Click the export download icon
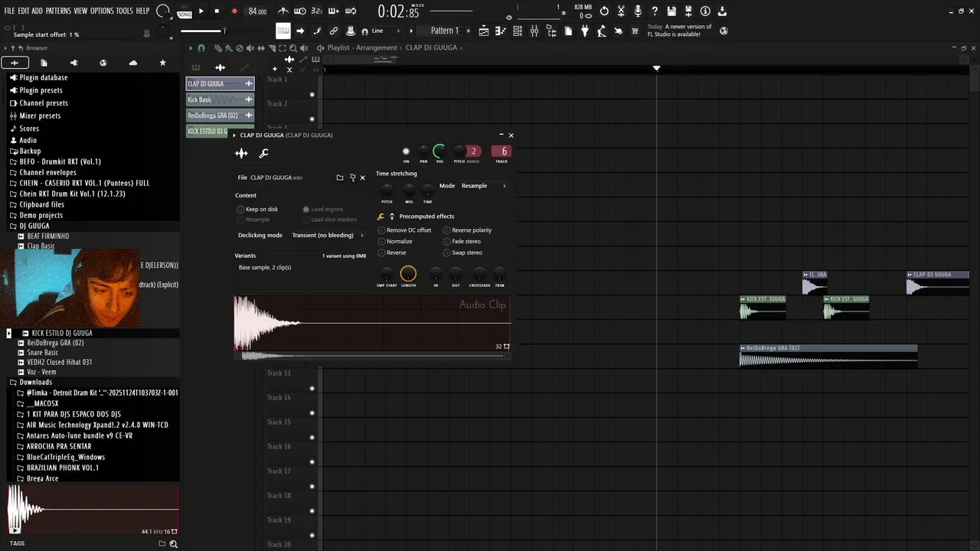The image size is (980, 551). point(722,11)
